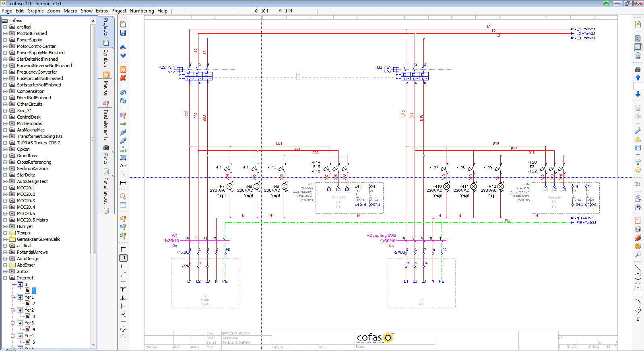Image resolution: width=644 pixels, height=351 pixels.
Task: Select page 3 under Yer2
Action: 34,316
